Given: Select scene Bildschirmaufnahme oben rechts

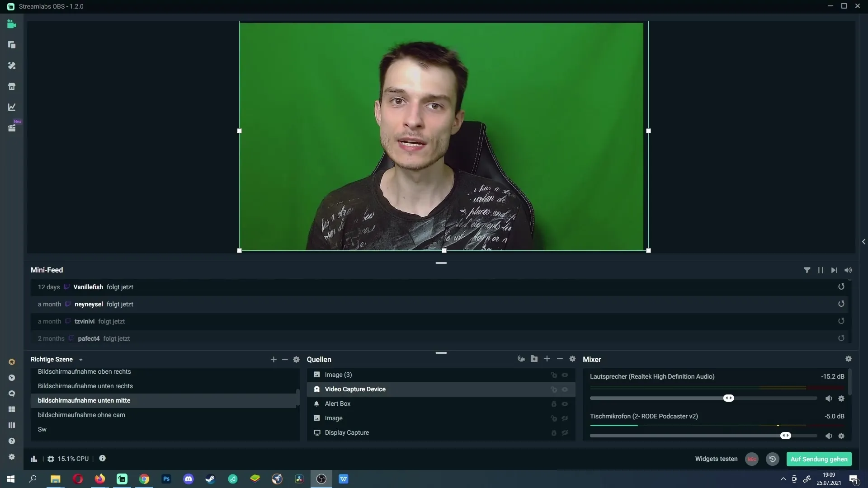Looking at the screenshot, I should pos(85,371).
